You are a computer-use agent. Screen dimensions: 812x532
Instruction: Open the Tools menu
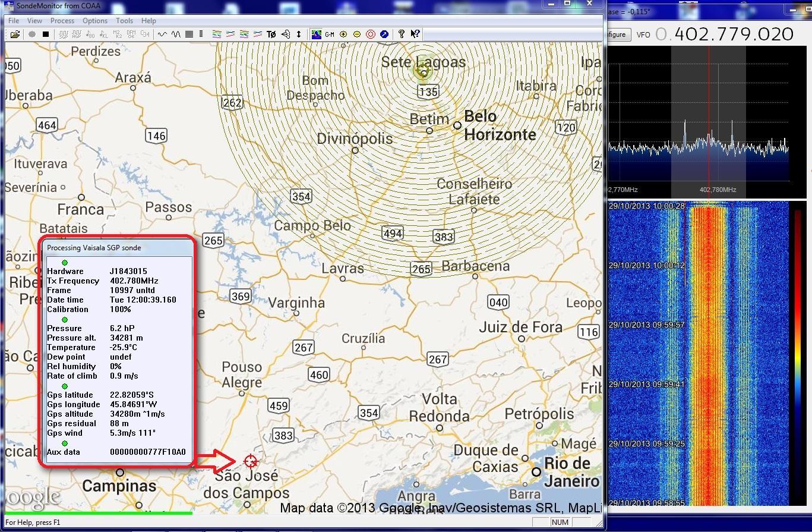[124, 20]
